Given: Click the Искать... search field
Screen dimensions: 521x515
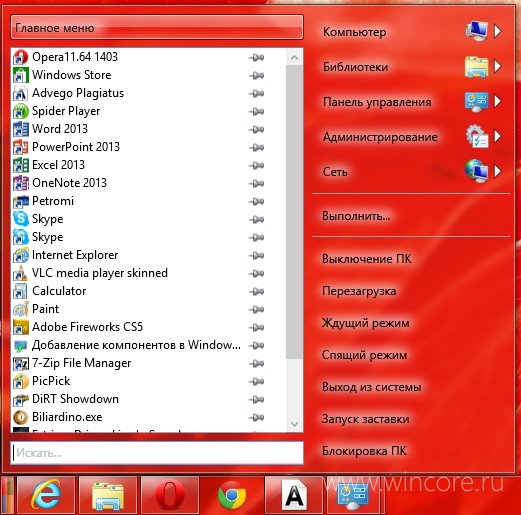Looking at the screenshot, I should point(157,453).
